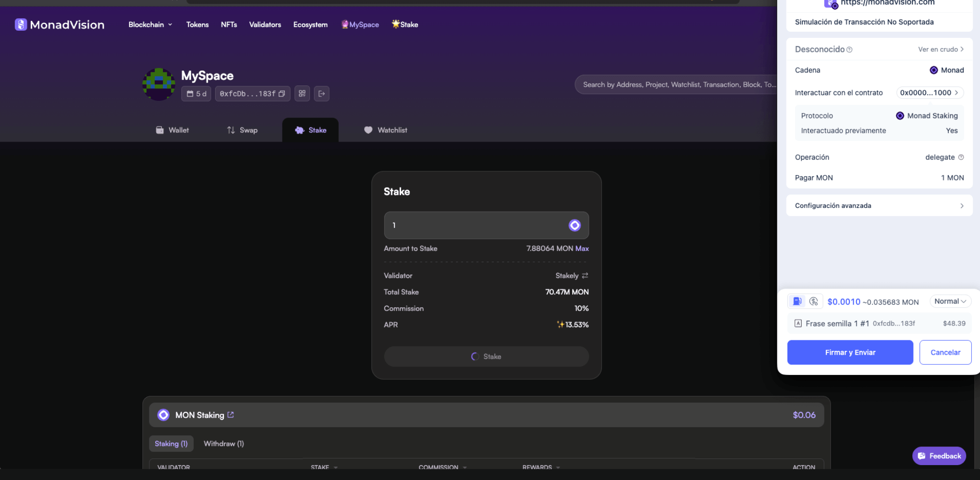Select the gas pump fee mode

point(797,301)
